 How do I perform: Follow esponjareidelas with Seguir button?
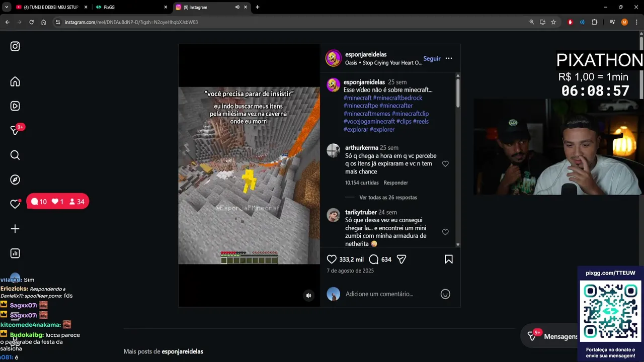[x=432, y=58]
